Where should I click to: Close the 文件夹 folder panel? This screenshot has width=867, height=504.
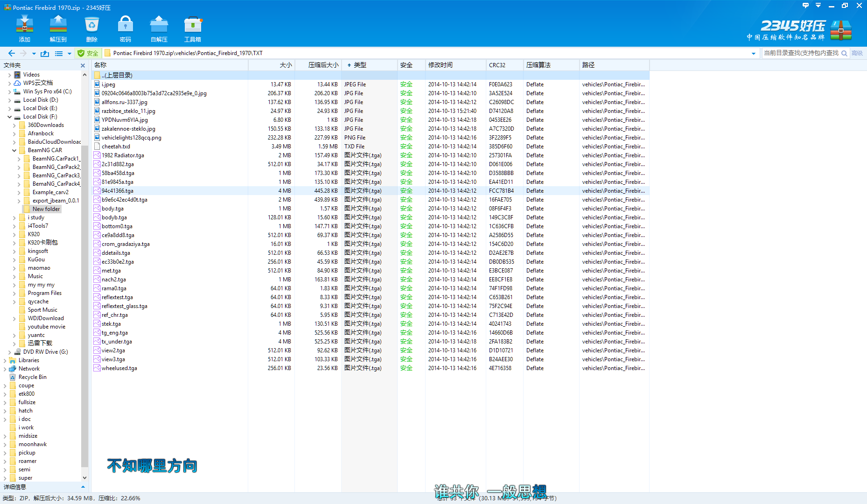click(x=83, y=65)
